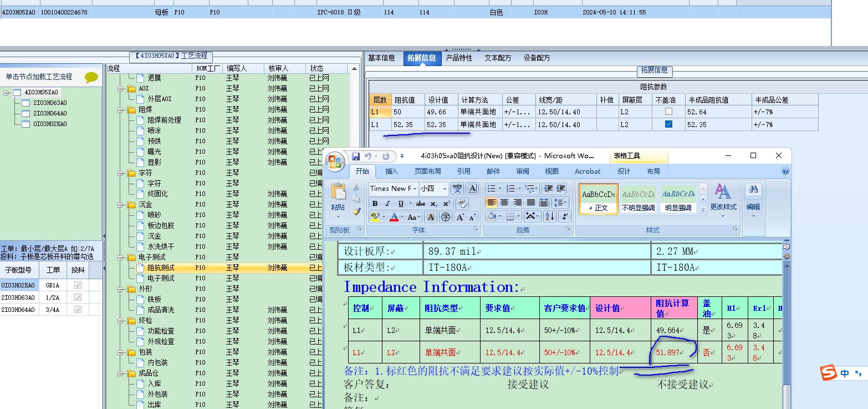Screen dimensions: 868x409
Task: Apply strikethrough formatting in Word
Action: 421,204
